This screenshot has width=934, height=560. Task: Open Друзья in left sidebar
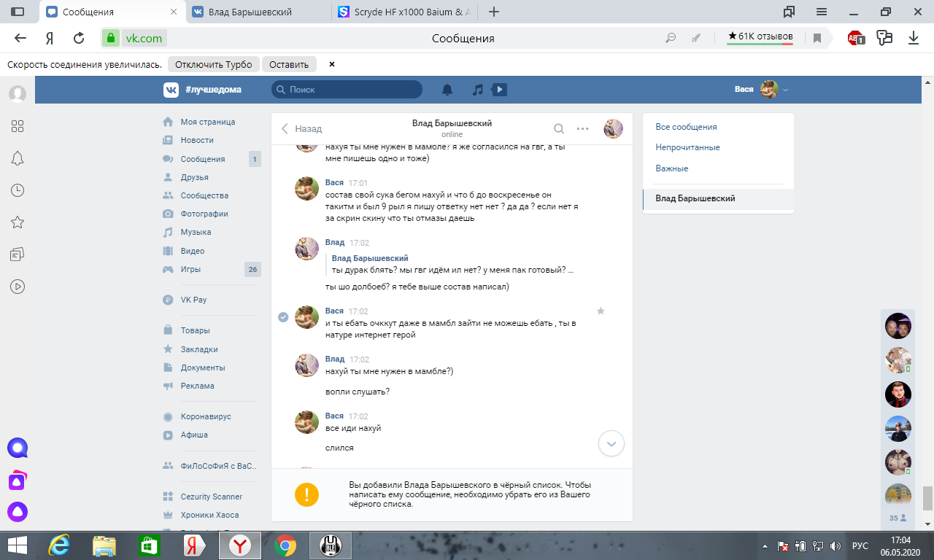(194, 177)
